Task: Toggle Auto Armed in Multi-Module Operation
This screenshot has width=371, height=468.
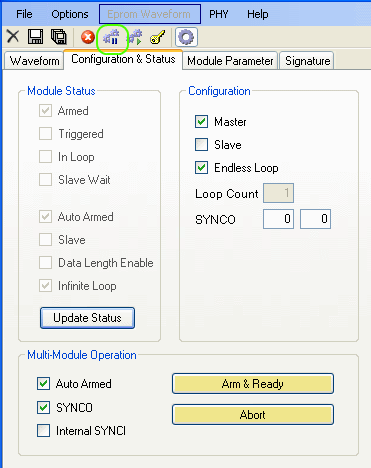Action: click(x=43, y=383)
